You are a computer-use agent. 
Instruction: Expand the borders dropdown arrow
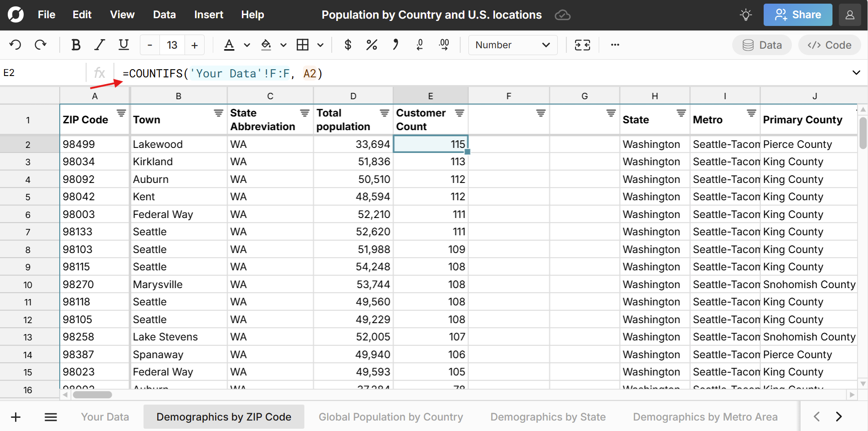tap(320, 45)
